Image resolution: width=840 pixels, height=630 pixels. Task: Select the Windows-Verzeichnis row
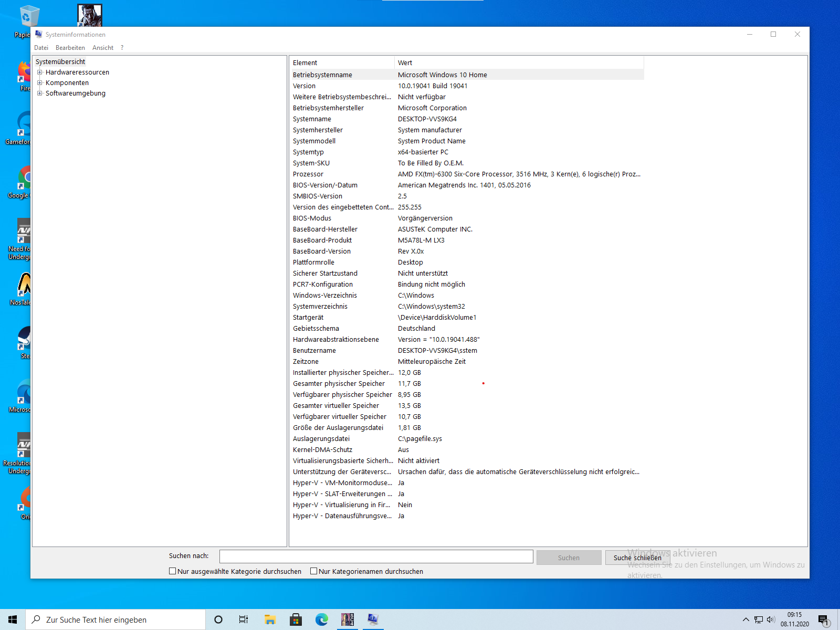click(467, 295)
